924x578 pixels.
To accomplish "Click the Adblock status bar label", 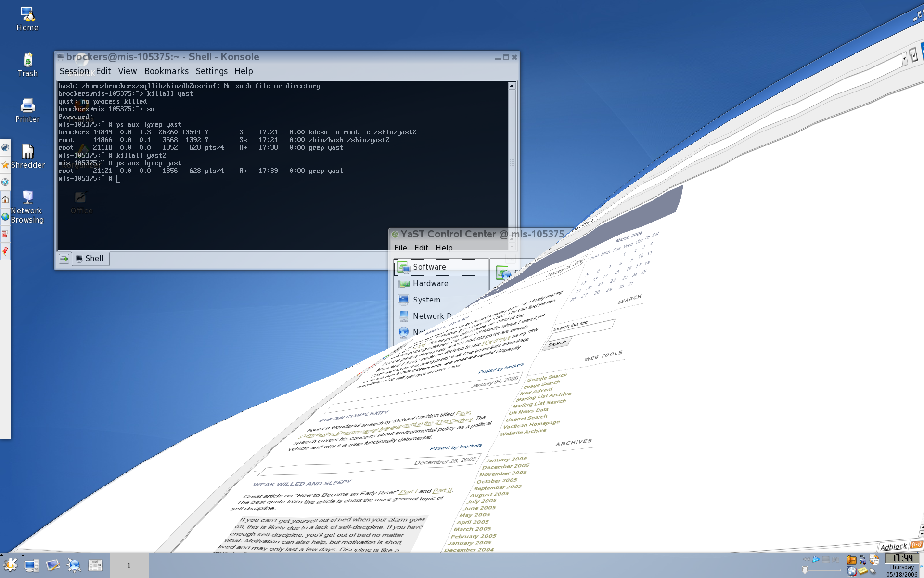I will (894, 547).
